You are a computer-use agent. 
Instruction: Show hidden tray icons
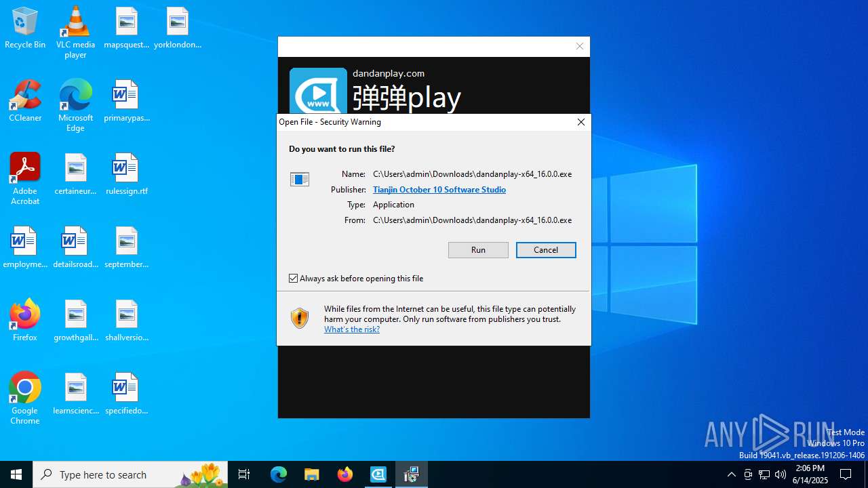point(731,474)
